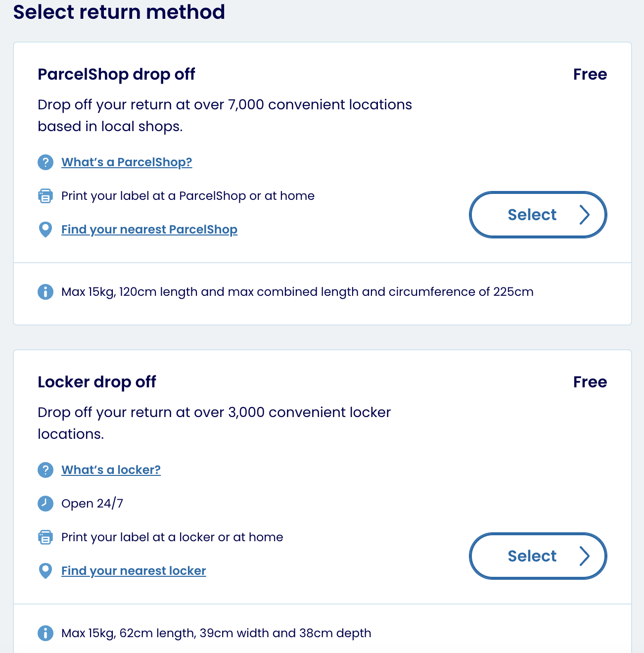This screenshot has height=653, width=644.
Task: Open Find your nearest ParcelShop link
Action: 149,230
